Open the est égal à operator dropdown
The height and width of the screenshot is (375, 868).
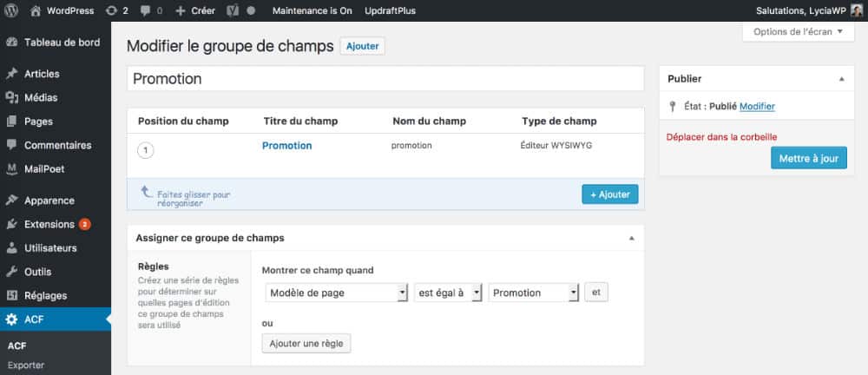[448, 293]
